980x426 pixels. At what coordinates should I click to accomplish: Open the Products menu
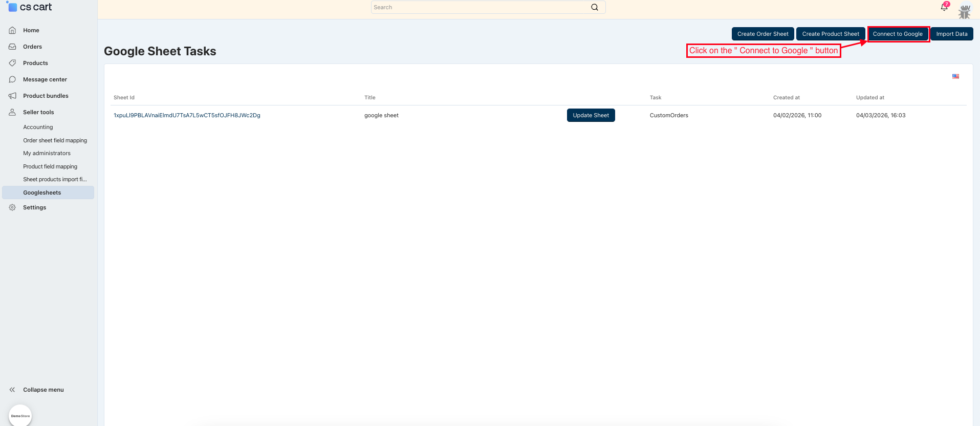(35, 63)
